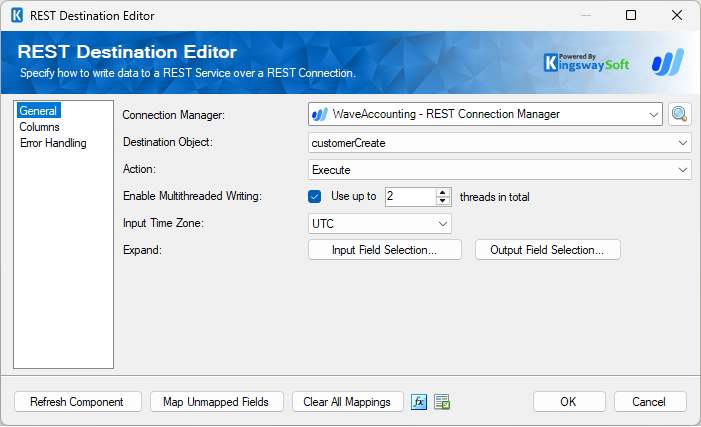The height and width of the screenshot is (427, 701).
Task: Open the expression fx editor icon
Action: pyautogui.click(x=419, y=402)
